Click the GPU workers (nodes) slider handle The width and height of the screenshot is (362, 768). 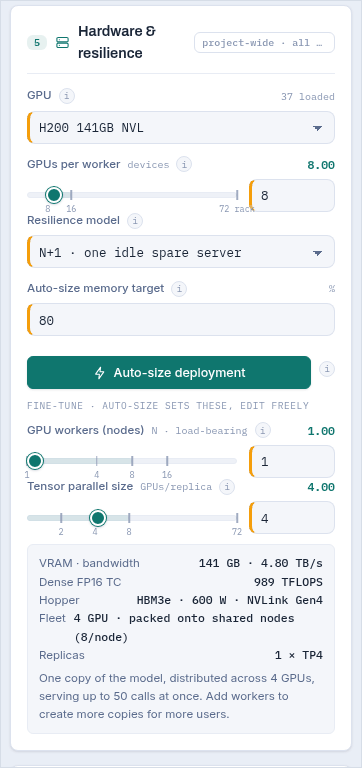click(x=35, y=461)
